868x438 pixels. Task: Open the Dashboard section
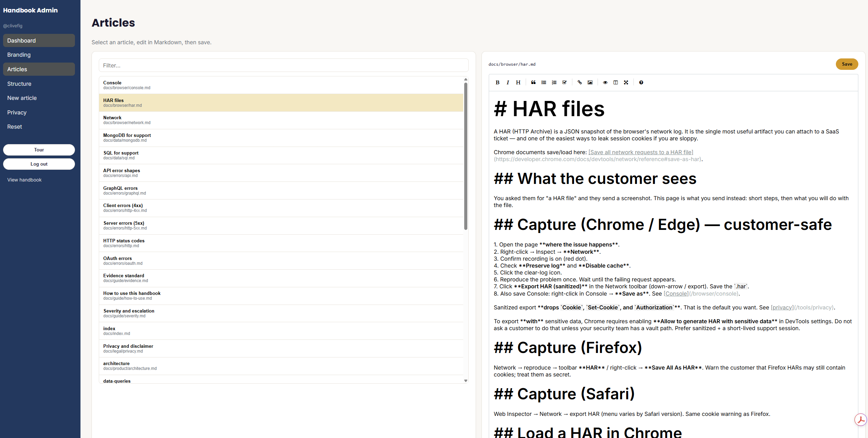pyautogui.click(x=39, y=40)
